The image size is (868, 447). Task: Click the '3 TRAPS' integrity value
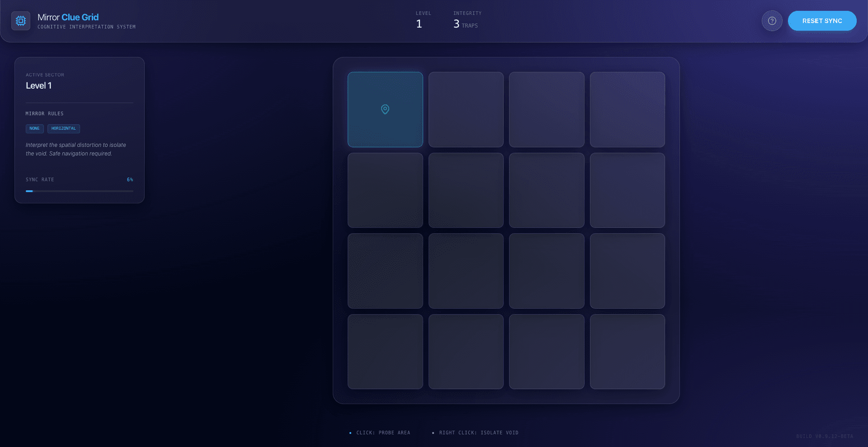(x=466, y=24)
